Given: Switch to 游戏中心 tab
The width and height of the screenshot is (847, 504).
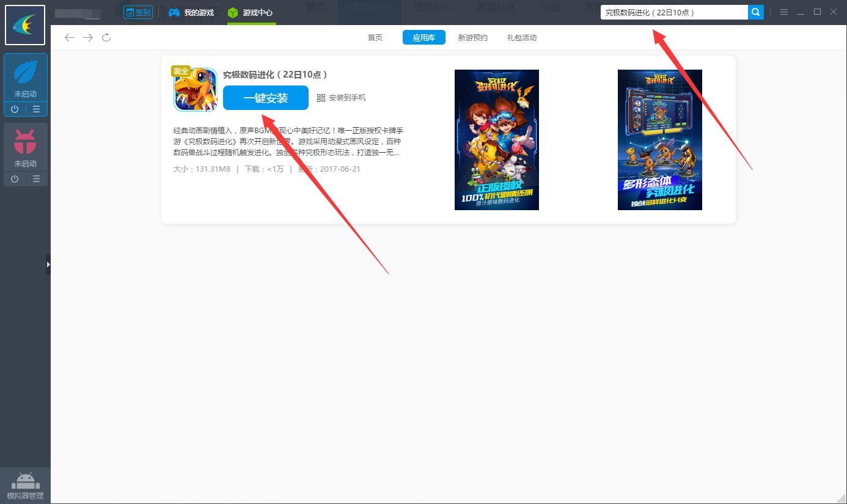Looking at the screenshot, I should click(251, 12).
